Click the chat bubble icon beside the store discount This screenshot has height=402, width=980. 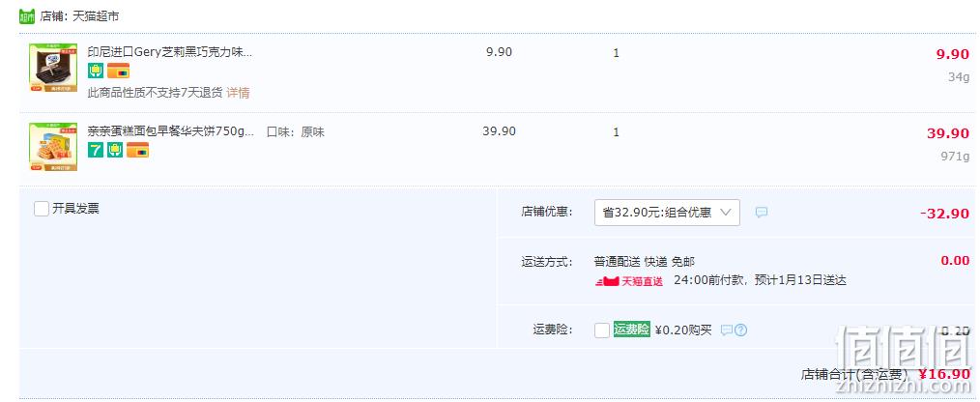tap(762, 213)
